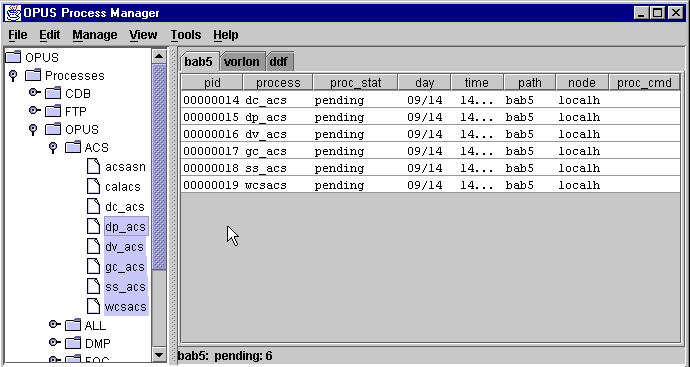690x367 pixels.
Task: Click the OPUS Process Manager title bar icon
Action: click(x=13, y=13)
